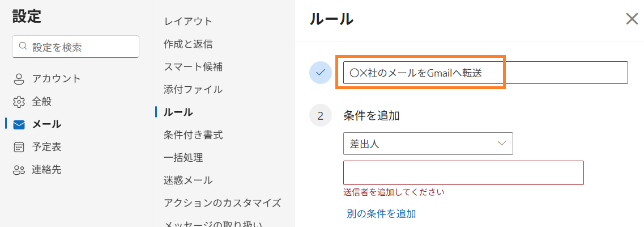
Task: Click the empty sender input field
Action: 463,173
